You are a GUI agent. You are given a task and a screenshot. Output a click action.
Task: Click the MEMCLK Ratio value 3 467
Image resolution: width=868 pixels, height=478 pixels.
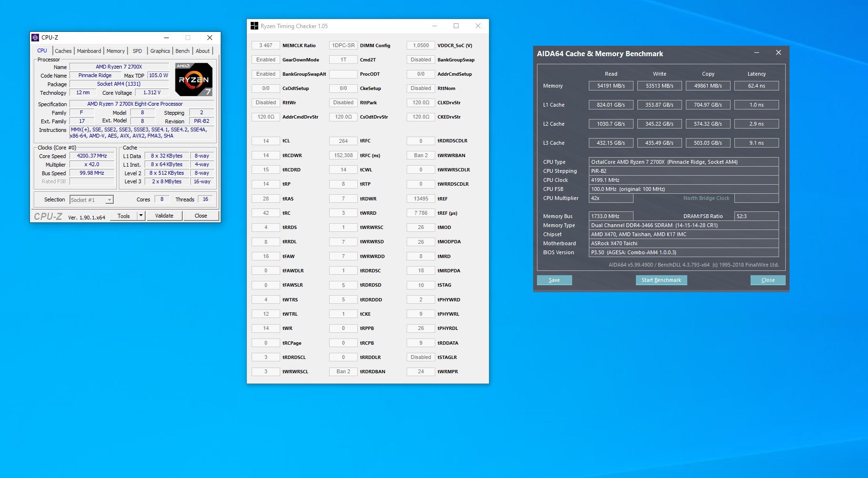click(x=266, y=46)
